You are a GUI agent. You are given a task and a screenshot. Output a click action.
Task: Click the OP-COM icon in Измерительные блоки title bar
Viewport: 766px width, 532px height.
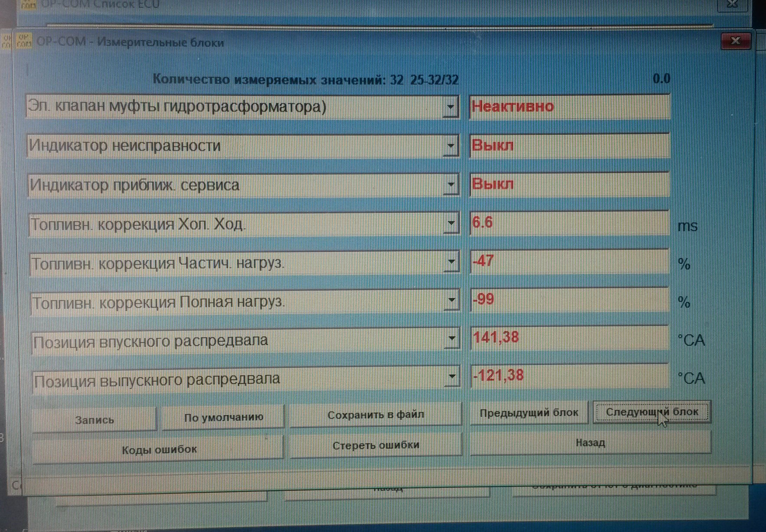(x=24, y=41)
